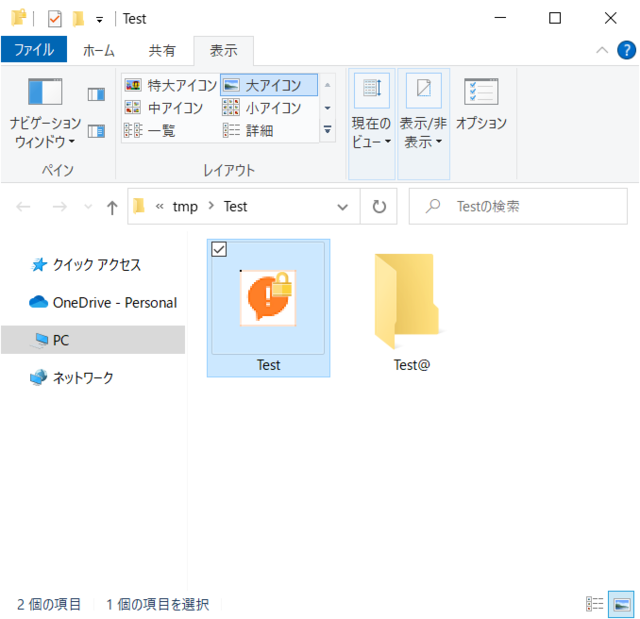Image resolution: width=640 pixels, height=619 pixels.
Task: Toggle the Details pane icon
Action: [x=96, y=131]
